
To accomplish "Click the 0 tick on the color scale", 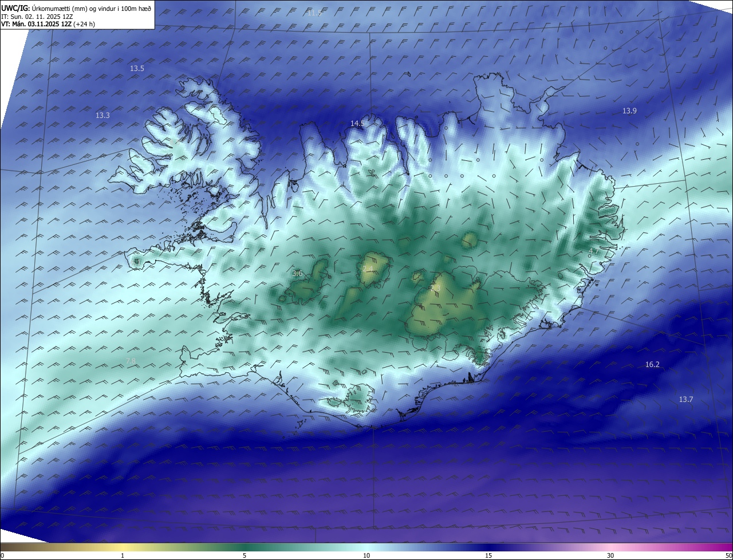I will (2, 555).
